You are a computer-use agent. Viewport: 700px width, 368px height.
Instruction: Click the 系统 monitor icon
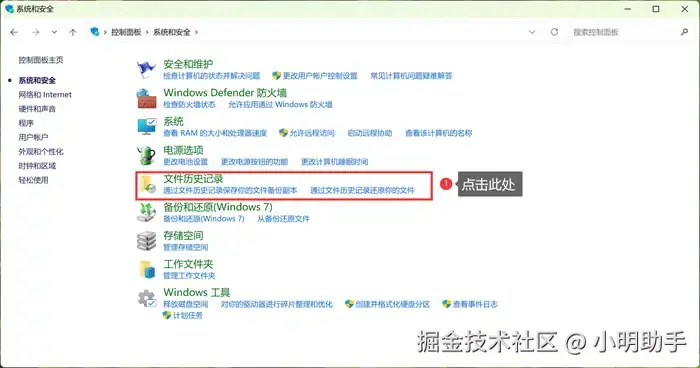tap(146, 127)
